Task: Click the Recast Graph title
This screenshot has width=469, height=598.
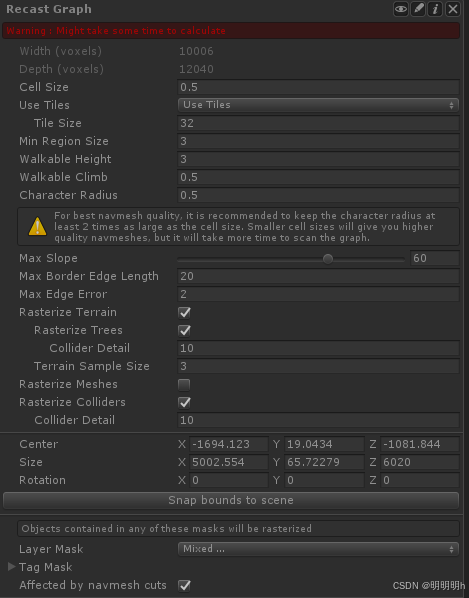Action: 49,9
